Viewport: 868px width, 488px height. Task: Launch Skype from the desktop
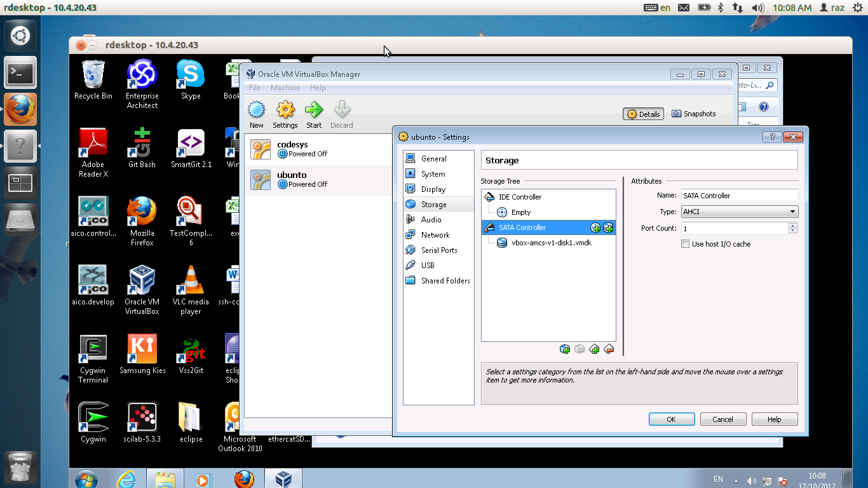coord(191,80)
